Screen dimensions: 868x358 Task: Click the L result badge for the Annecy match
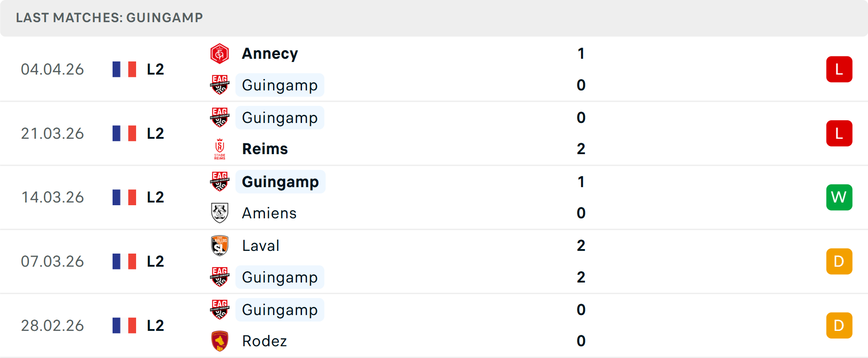pyautogui.click(x=839, y=69)
